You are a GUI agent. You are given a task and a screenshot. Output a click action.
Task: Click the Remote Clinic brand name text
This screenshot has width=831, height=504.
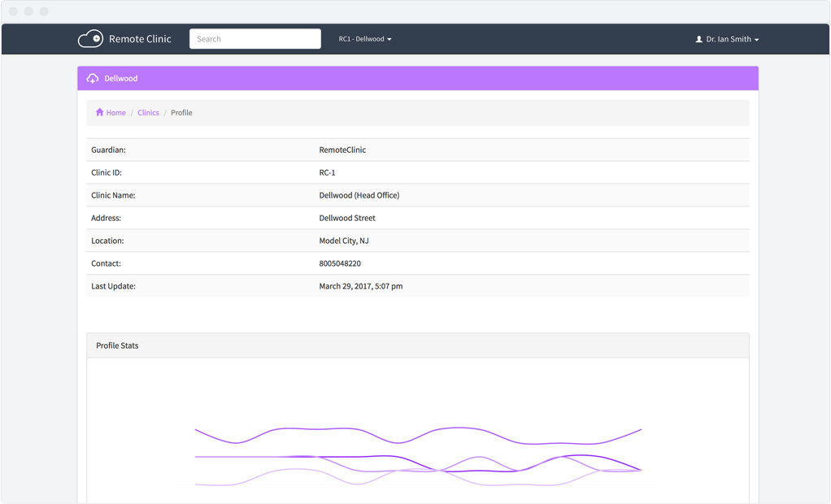pos(140,39)
